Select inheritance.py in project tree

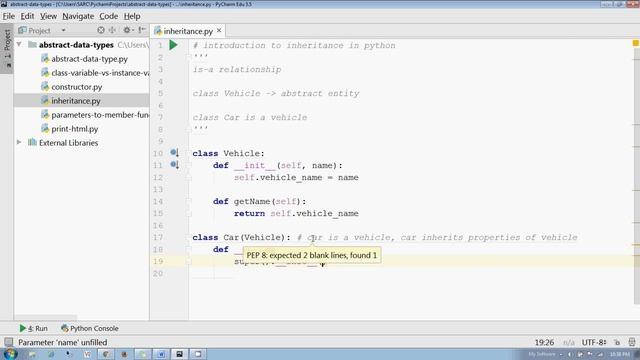[76, 101]
